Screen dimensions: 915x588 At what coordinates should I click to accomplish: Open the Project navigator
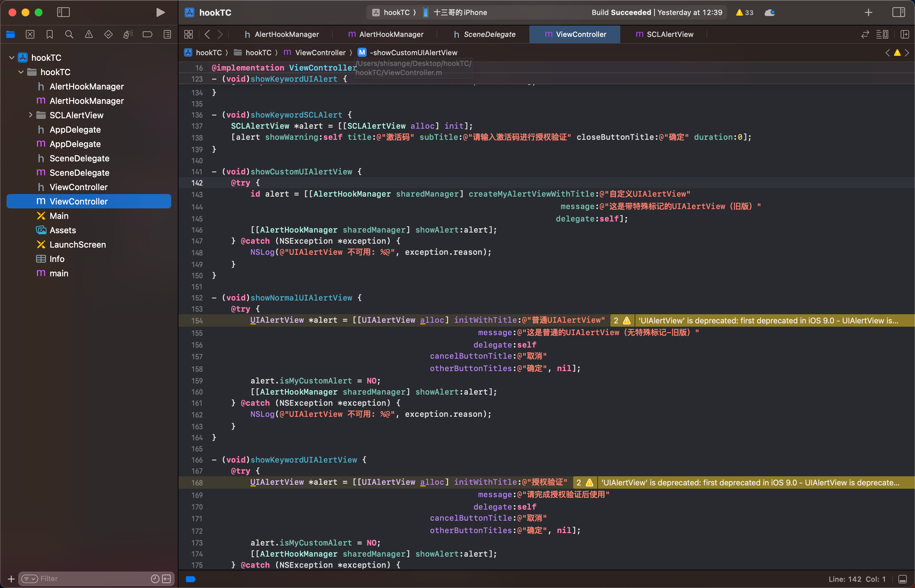tap(10, 34)
